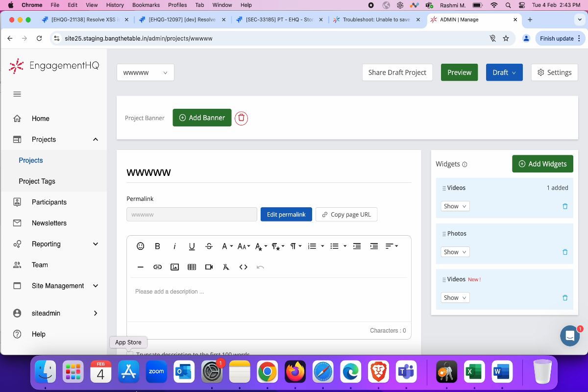588x392 pixels.
Task: Click the undo arrow in editor toolbar
Action: click(260, 267)
